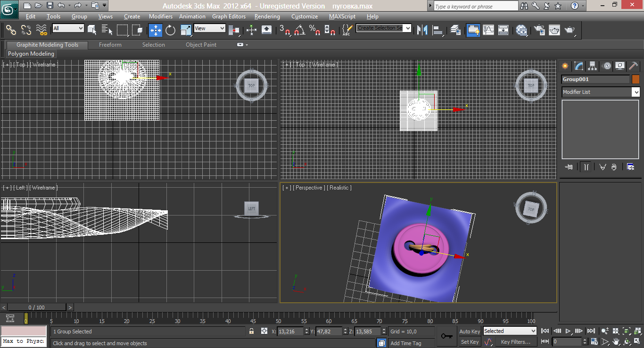Activate the Select and Move tool
The image size is (644, 348).
point(156,30)
